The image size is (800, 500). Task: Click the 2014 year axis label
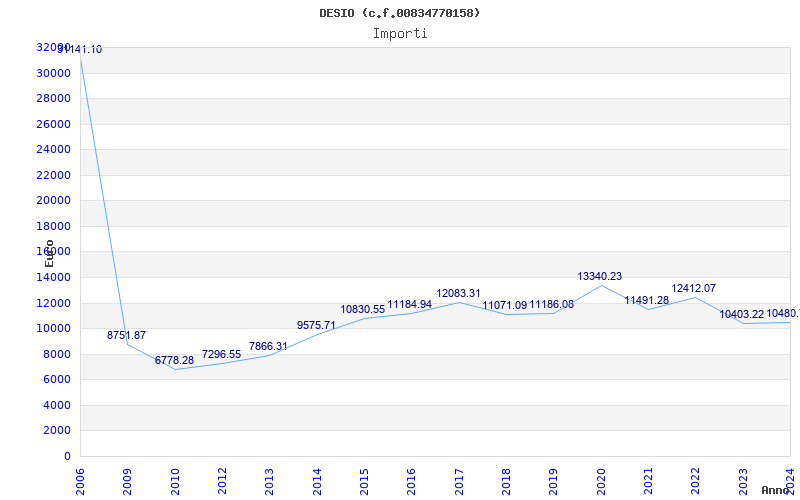click(x=317, y=481)
